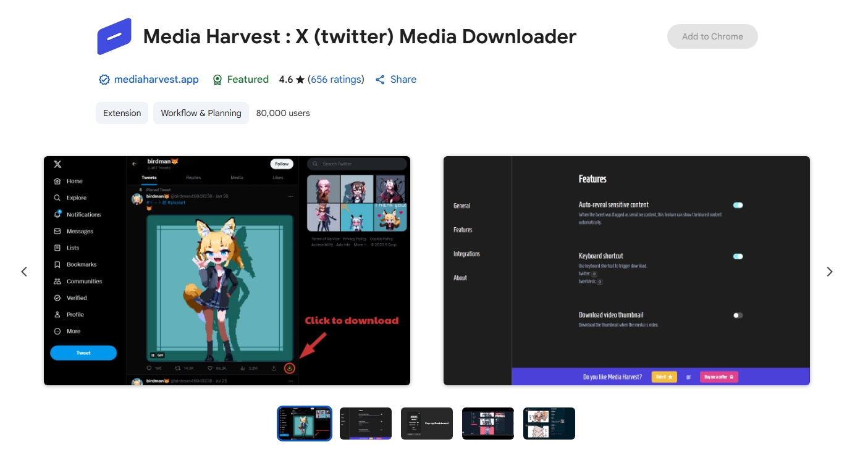Open Features in the settings preview menu
The height and width of the screenshot is (476, 868).
click(x=463, y=230)
